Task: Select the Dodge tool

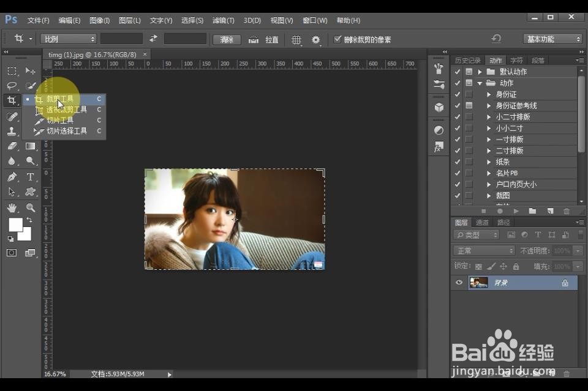Action: (31, 161)
